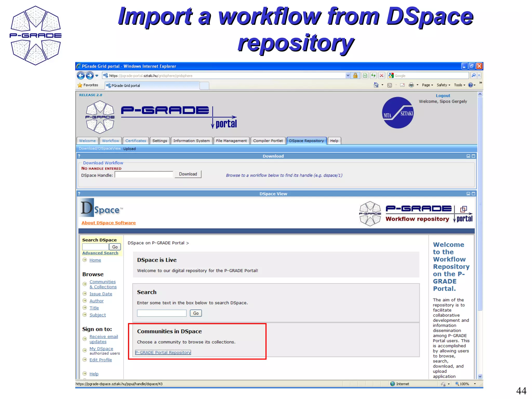Open the Compiler Portlet tab

(x=268, y=141)
